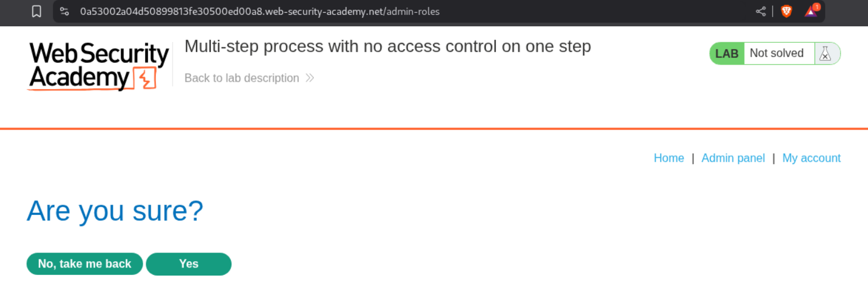Click the lab flask icon
This screenshot has height=292, width=868.
pyautogui.click(x=825, y=53)
